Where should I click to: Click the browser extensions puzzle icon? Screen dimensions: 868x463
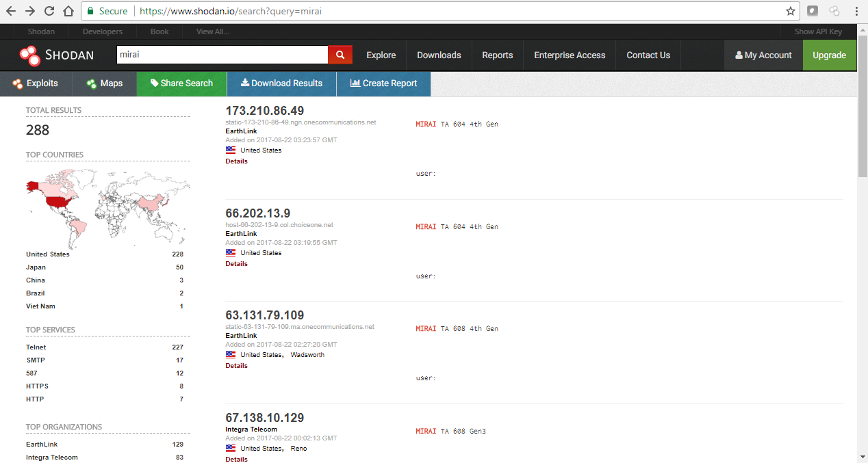point(812,10)
